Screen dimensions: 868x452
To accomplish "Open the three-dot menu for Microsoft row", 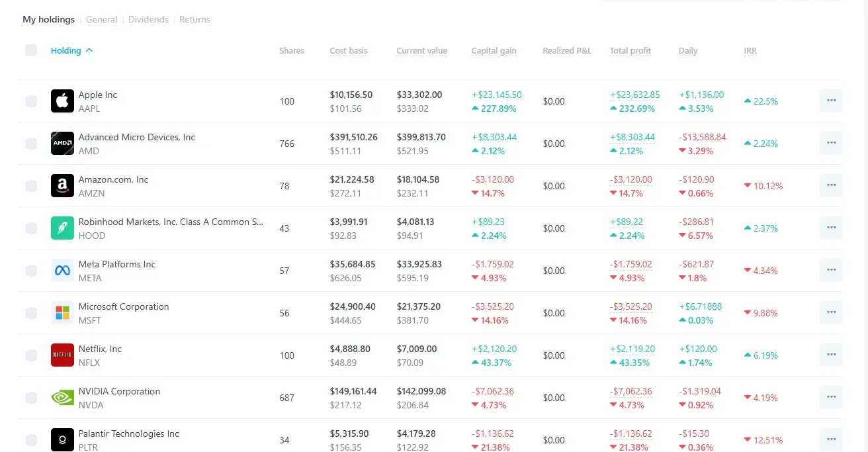I will tap(831, 313).
